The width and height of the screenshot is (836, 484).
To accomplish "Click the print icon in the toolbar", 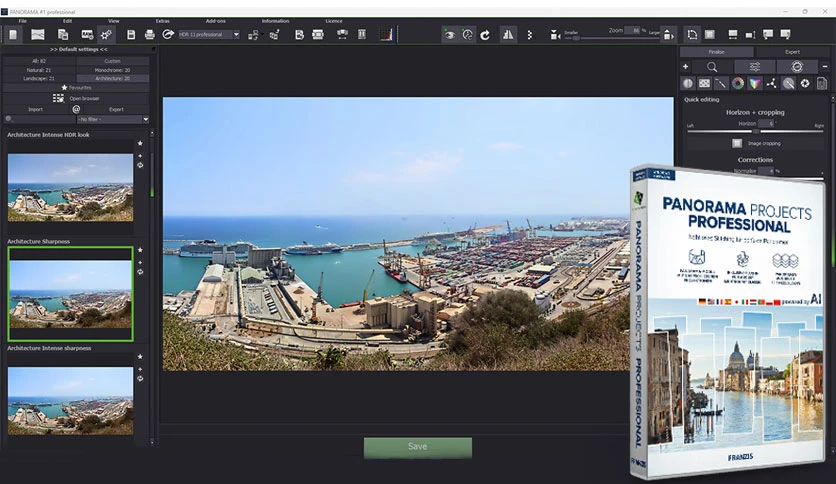I will click(150, 35).
